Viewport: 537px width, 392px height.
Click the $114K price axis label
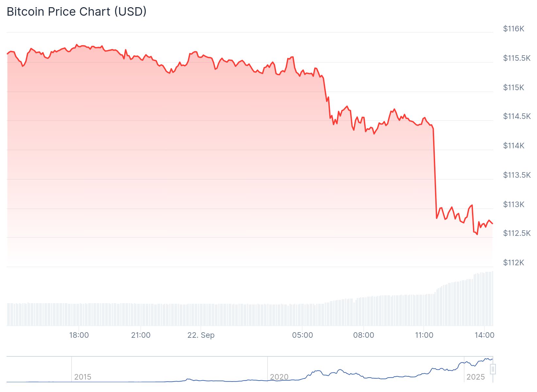pos(513,146)
